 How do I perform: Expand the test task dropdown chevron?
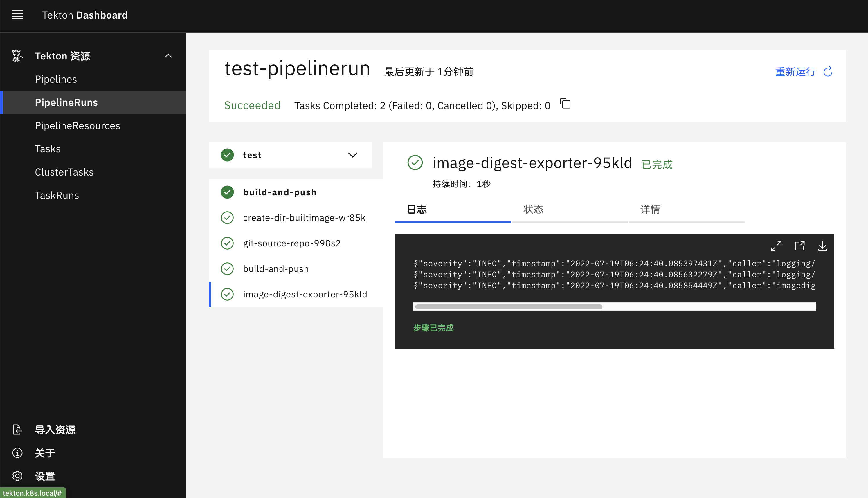click(x=352, y=155)
